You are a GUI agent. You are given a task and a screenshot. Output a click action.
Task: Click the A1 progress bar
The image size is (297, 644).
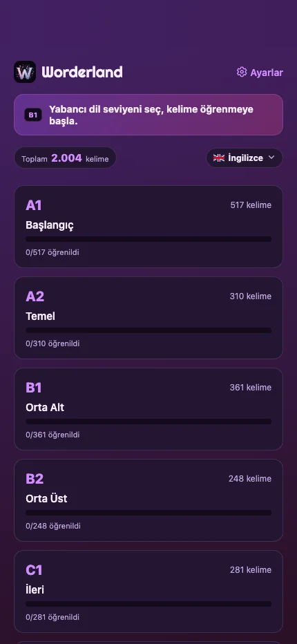[148, 239]
